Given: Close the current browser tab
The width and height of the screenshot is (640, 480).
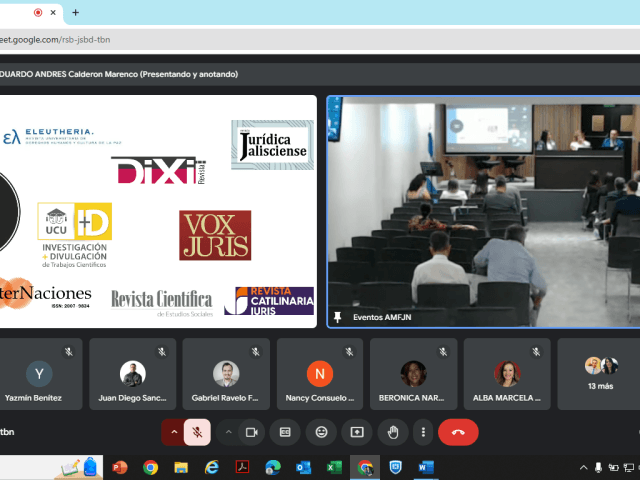Looking at the screenshot, I should click(x=53, y=13).
